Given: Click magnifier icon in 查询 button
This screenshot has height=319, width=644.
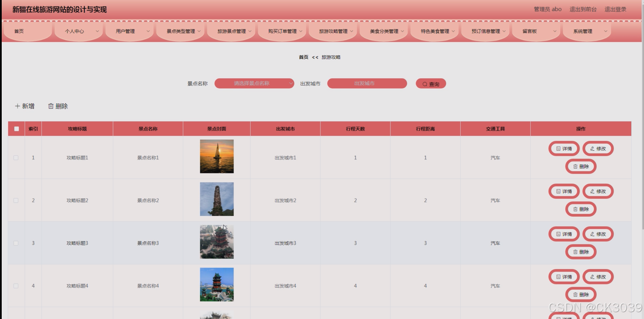Looking at the screenshot, I should coord(425,84).
